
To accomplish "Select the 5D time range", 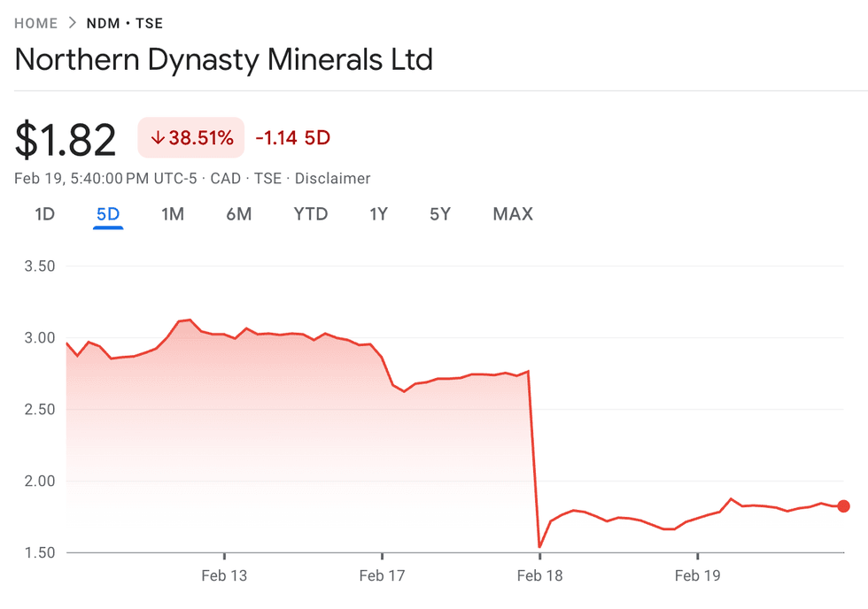I will tap(108, 214).
